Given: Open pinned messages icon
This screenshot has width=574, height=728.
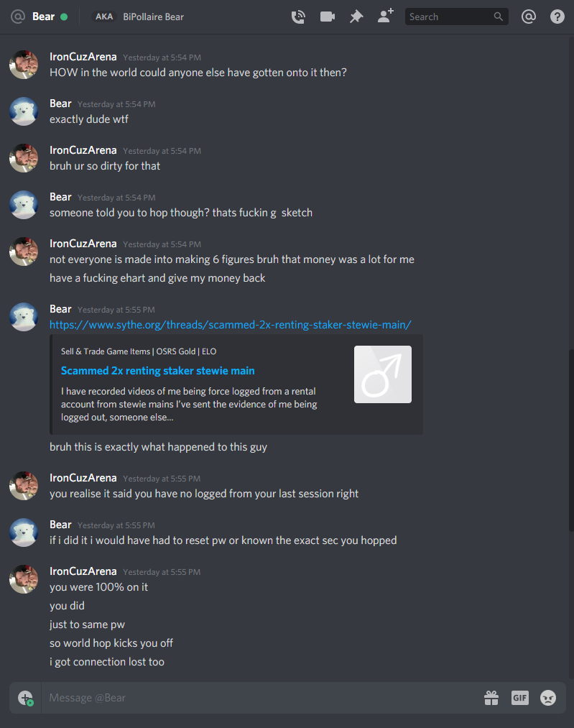Looking at the screenshot, I should point(356,17).
